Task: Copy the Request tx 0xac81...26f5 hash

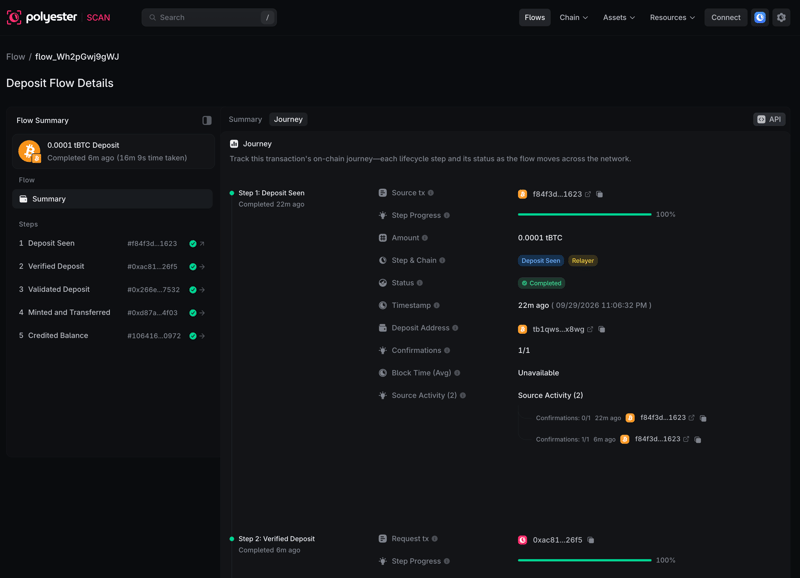Action: point(591,540)
